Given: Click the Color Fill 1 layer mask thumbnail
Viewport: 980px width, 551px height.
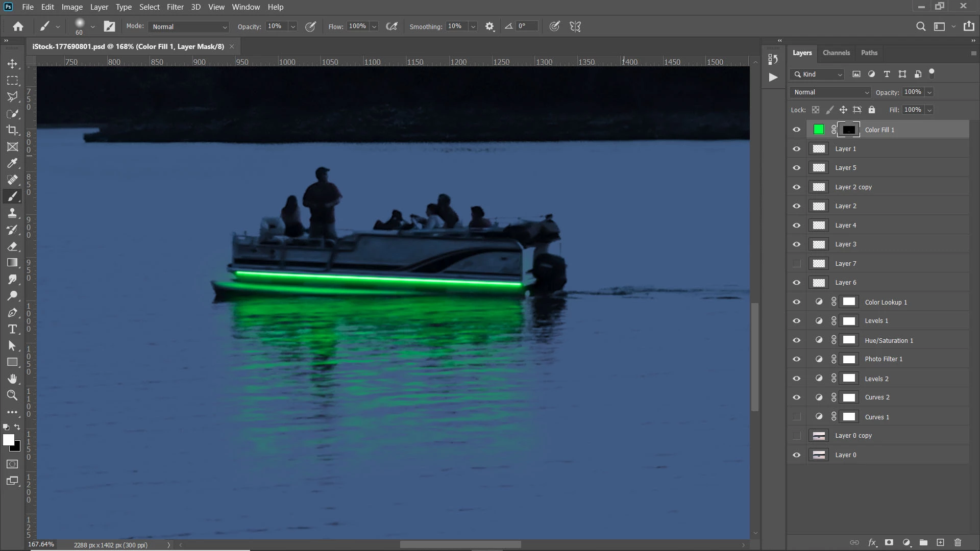Looking at the screenshot, I should point(848,130).
